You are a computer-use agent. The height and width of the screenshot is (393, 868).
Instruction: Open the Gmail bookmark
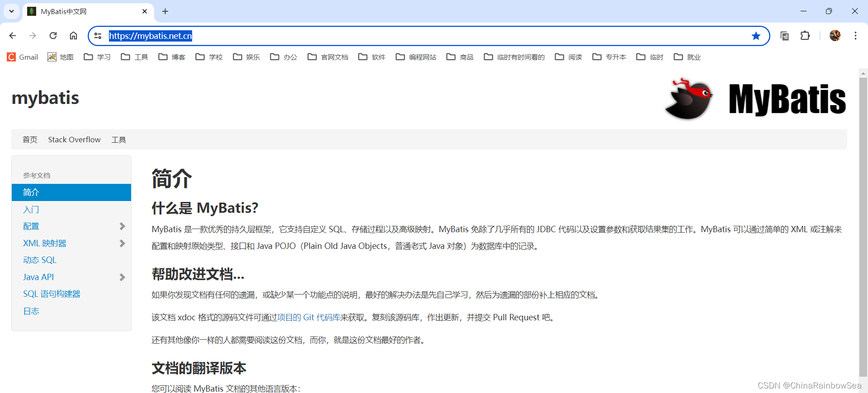tap(23, 57)
